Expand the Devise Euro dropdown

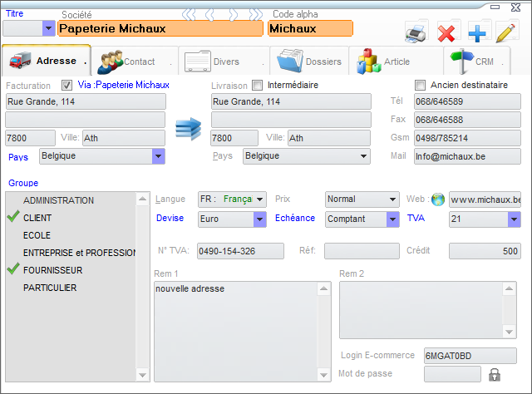pyautogui.click(x=259, y=219)
